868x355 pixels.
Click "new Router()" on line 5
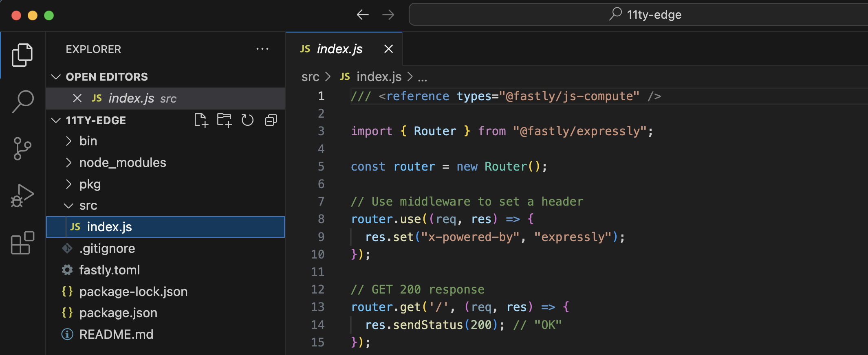[x=498, y=167]
